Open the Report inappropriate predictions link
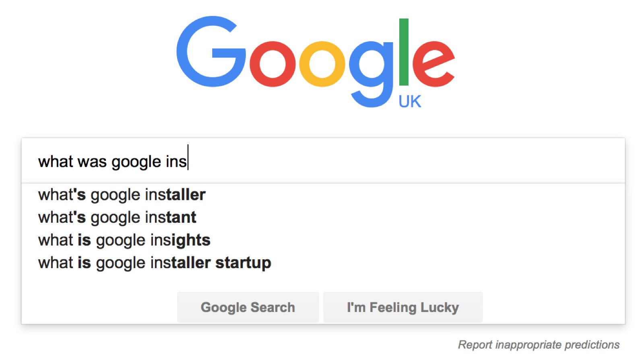 point(539,345)
